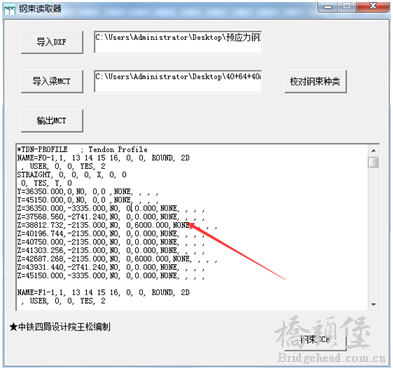The image size is (393, 370).
Task: Click the Z=45150.000,-3335.000 line
Action: click(111, 276)
